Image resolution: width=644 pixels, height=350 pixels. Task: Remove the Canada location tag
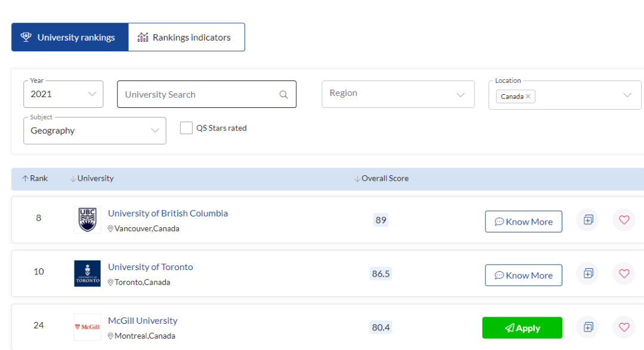pos(528,97)
